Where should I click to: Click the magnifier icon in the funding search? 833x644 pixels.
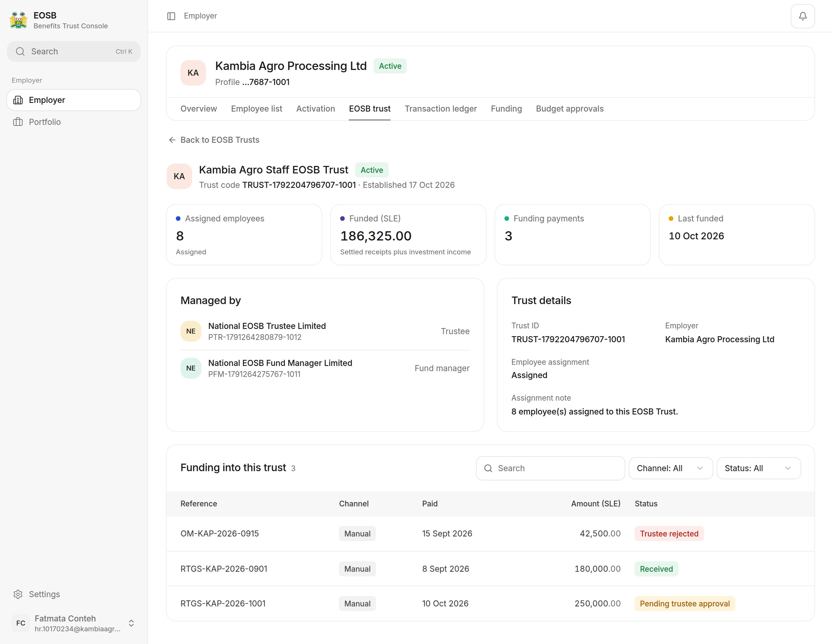pyautogui.click(x=488, y=468)
